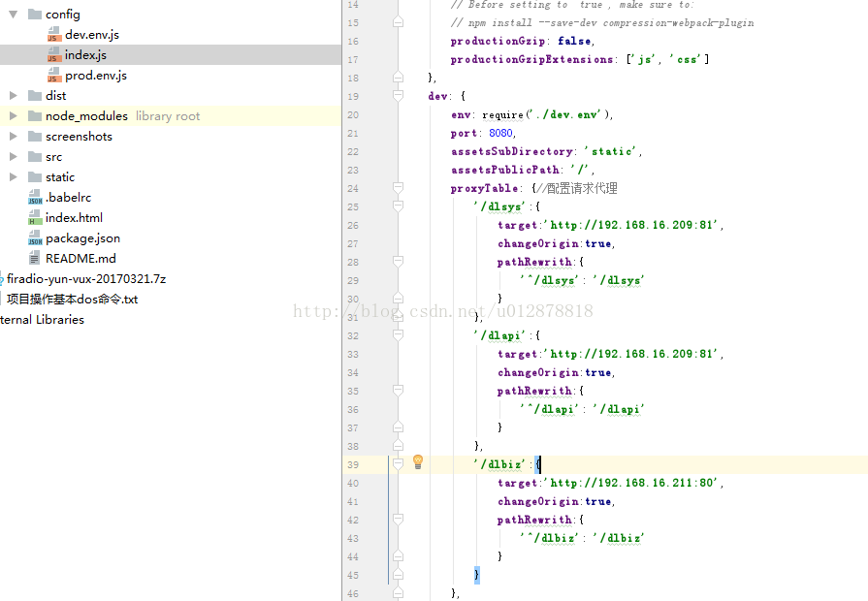Screen dimensions: 868x601
Task: Select .babelrc in project tree
Action: [x=68, y=198]
